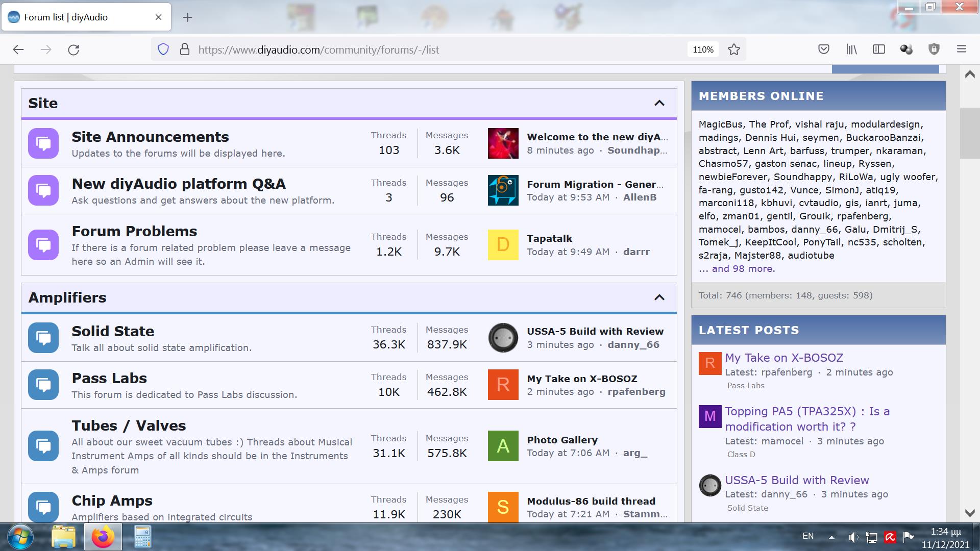
Task: Reload the page with the refresh icon
Action: tap(73, 49)
